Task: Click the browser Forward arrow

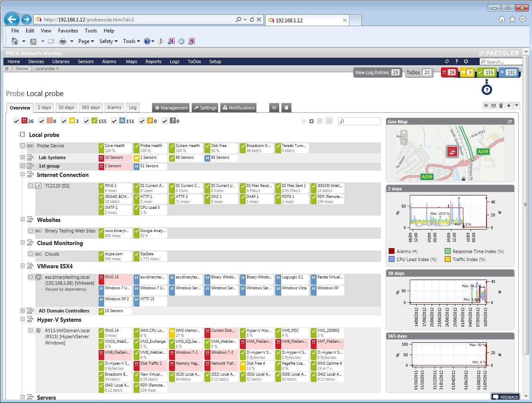Action: click(27, 19)
